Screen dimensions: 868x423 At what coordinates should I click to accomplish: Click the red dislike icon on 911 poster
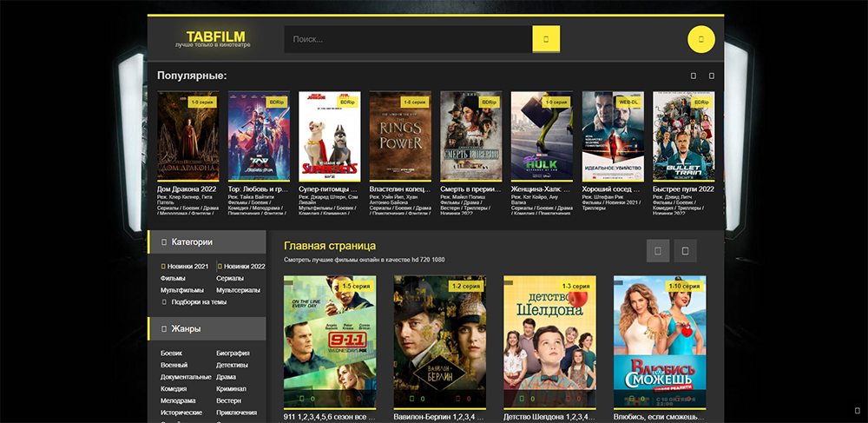(349, 399)
